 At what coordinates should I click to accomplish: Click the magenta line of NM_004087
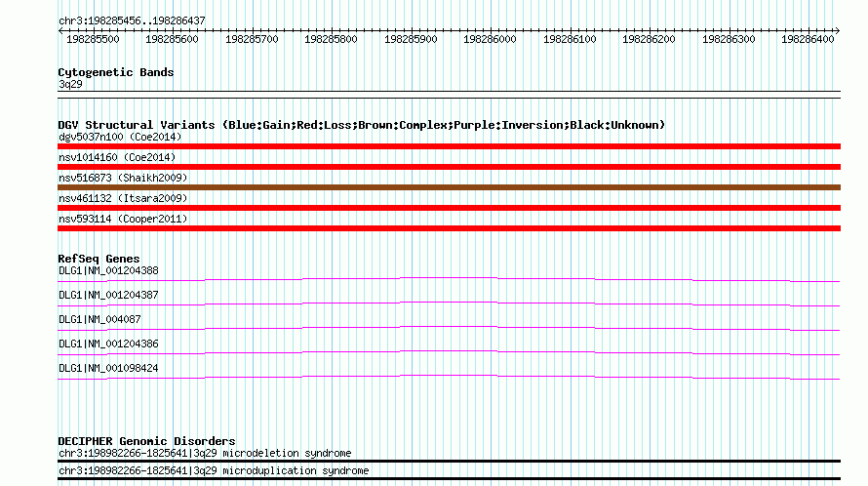[x=449, y=328]
